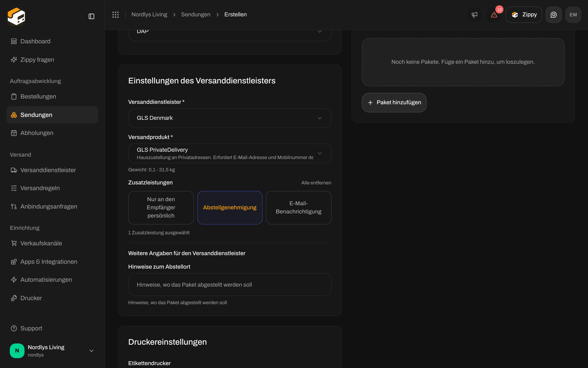The image size is (588, 368).
Task: Open Anbindungsanfragen item
Action: point(52,206)
